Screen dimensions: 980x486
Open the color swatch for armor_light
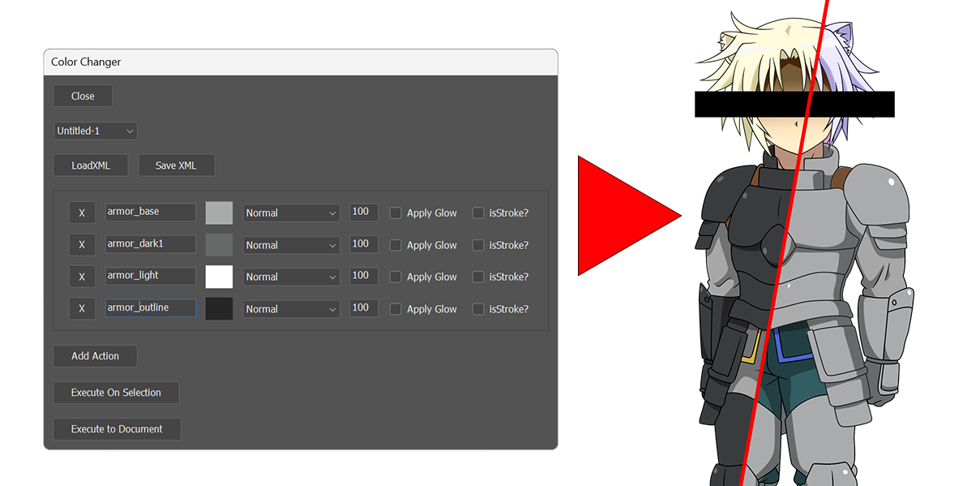(x=219, y=276)
